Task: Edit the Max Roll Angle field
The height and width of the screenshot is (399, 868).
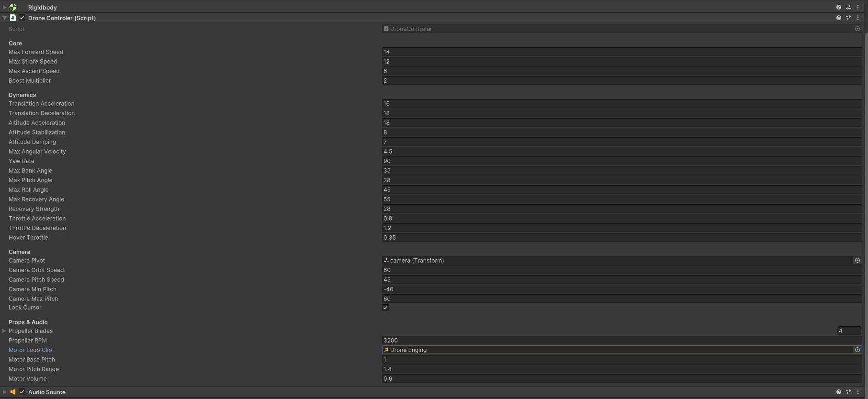Action: pos(622,189)
